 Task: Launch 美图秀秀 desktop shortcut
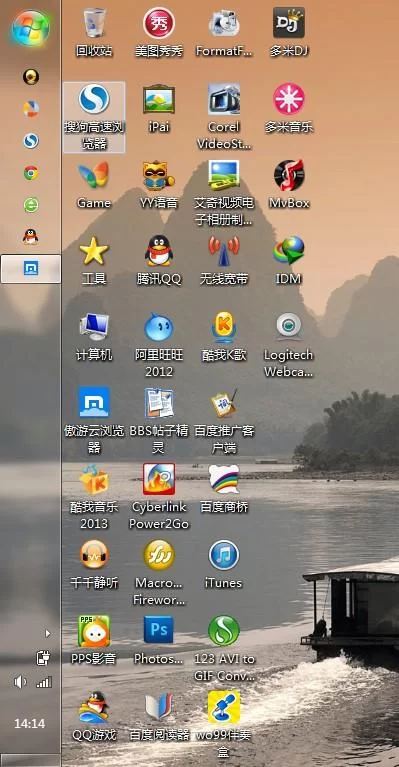158,33
